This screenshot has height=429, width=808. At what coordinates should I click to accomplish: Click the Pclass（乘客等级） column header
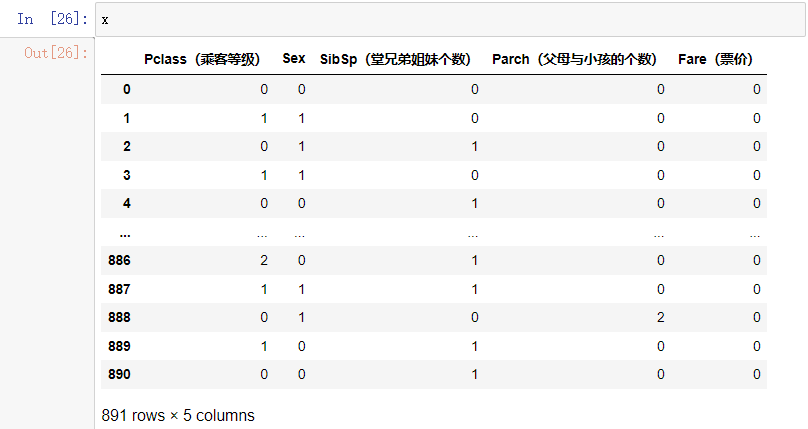(x=202, y=59)
